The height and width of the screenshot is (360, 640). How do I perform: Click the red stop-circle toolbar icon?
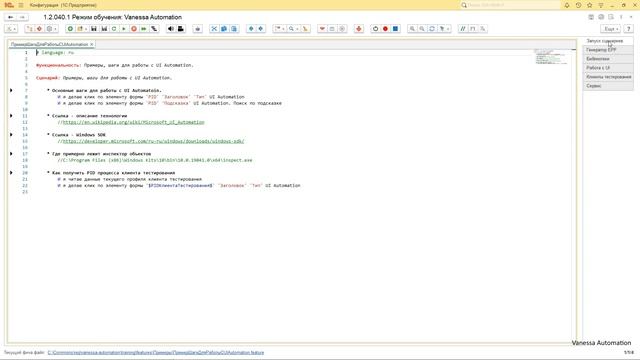pyautogui.click(x=134, y=29)
